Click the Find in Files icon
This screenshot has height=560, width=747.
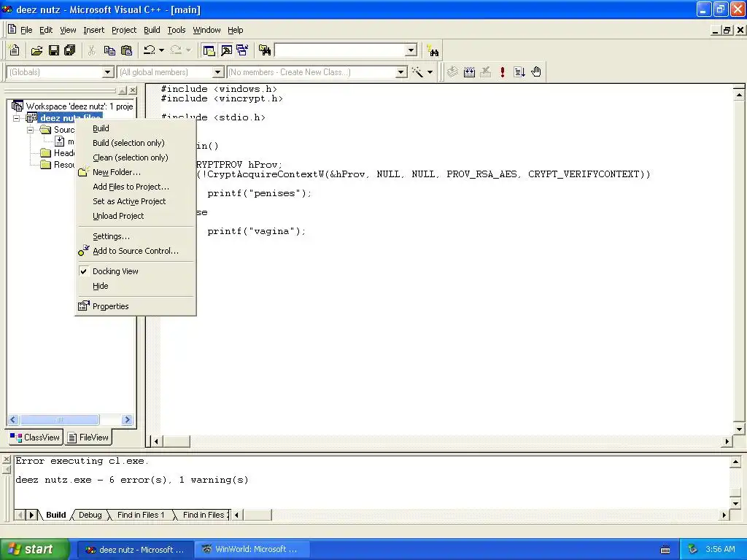coord(265,50)
